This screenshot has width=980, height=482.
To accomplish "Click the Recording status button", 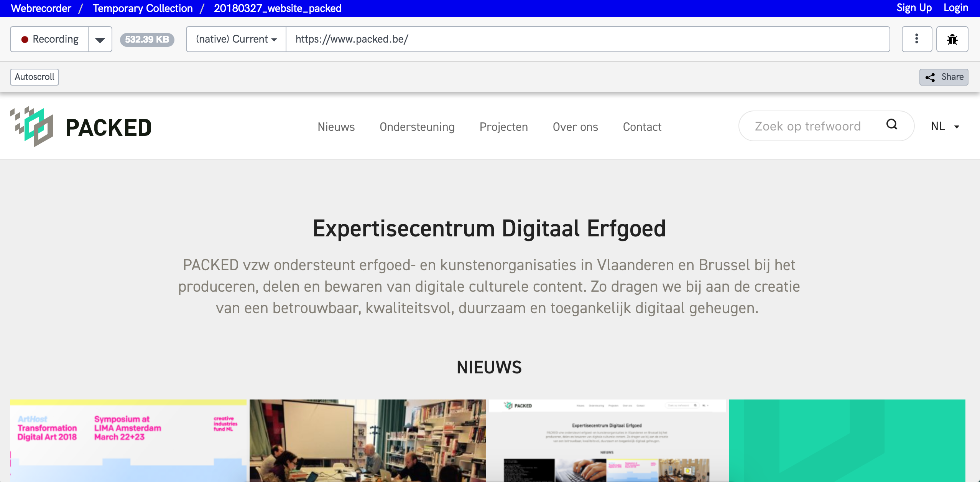I will (x=50, y=39).
